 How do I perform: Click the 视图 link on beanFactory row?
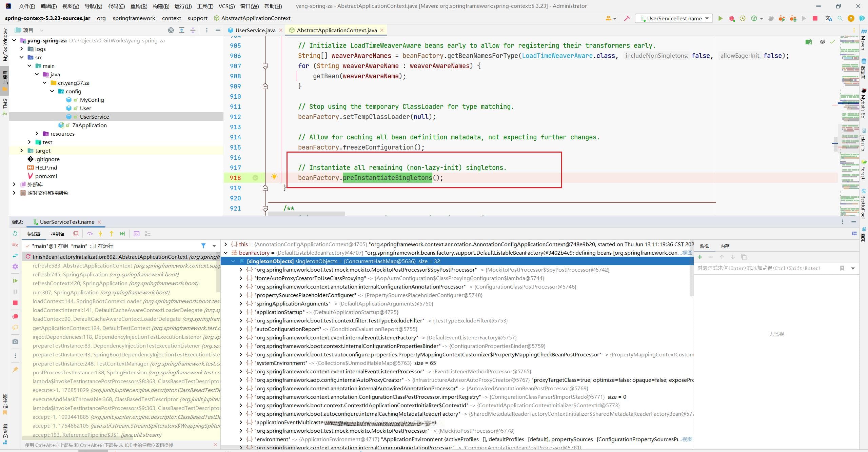pyautogui.click(x=687, y=253)
